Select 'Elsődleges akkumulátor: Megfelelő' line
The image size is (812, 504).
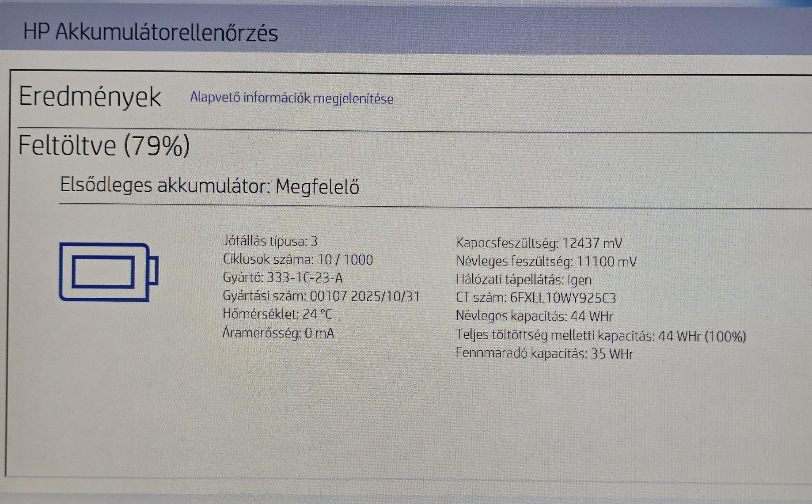point(209,186)
